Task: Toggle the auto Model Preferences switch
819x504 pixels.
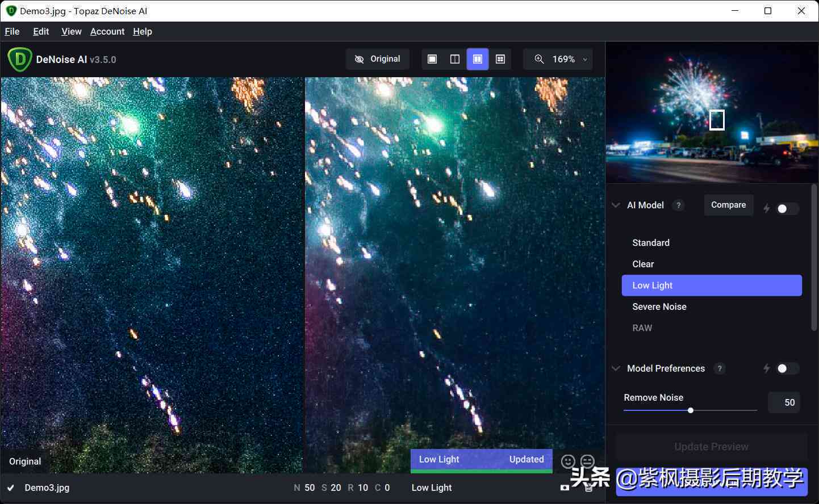Action: tap(787, 369)
